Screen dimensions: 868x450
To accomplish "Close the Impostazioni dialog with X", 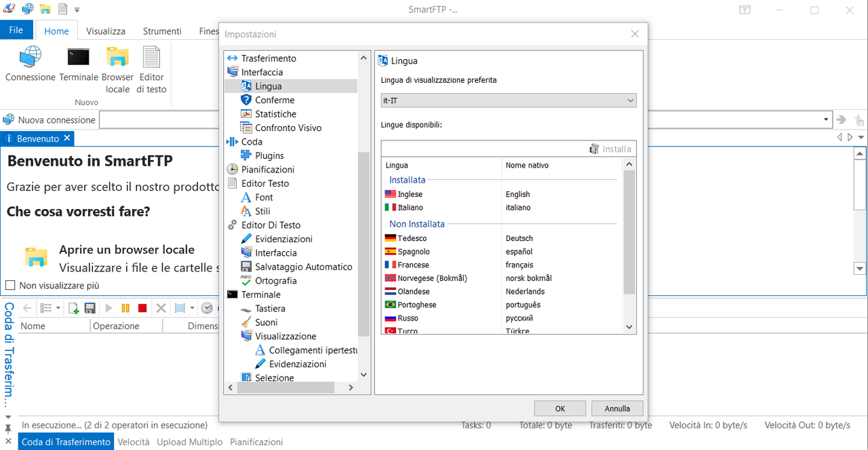I will coord(635,34).
